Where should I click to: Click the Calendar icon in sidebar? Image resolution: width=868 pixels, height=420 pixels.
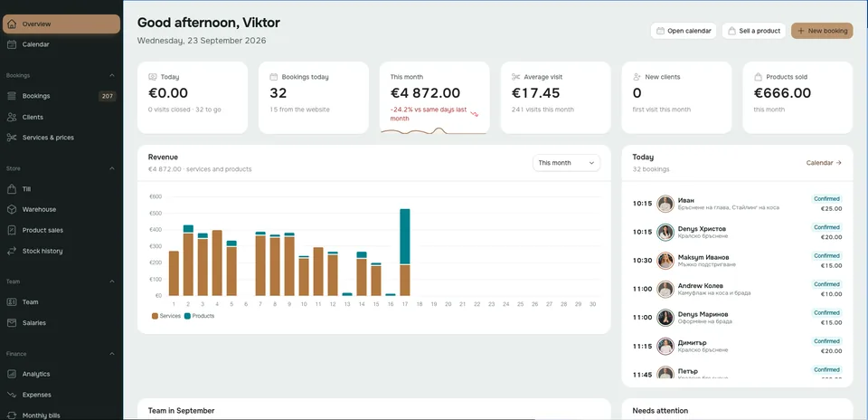coord(12,44)
